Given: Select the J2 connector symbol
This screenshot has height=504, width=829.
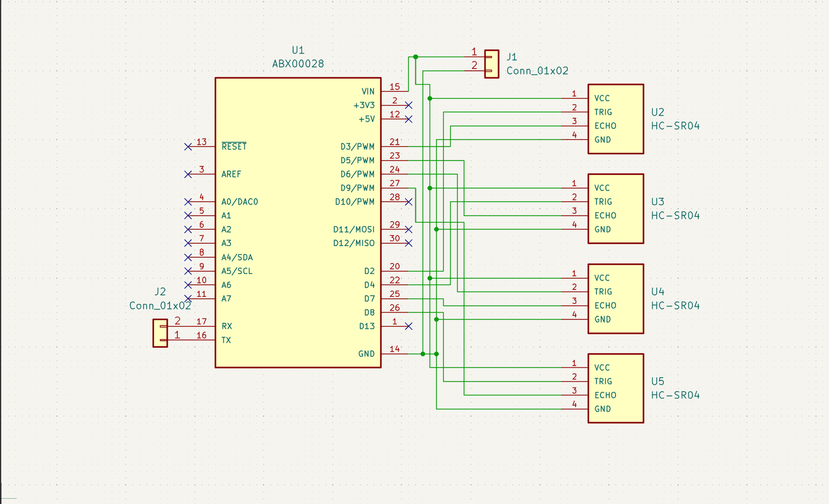Looking at the screenshot, I should point(160,333).
